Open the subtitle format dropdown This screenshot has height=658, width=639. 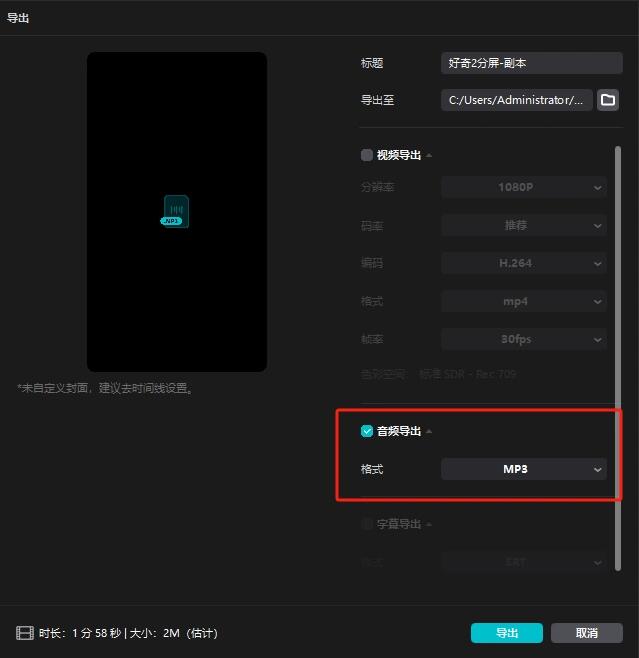[x=524, y=562]
